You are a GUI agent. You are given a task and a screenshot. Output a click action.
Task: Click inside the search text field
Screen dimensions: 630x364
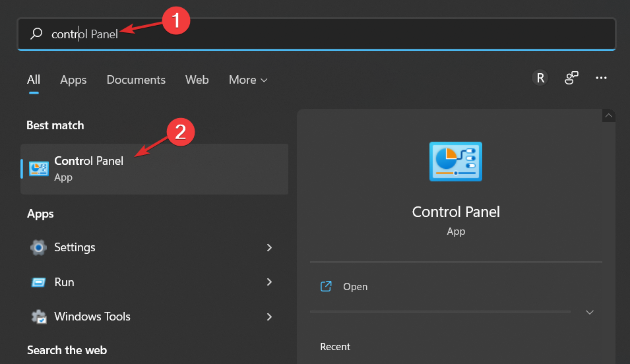pos(317,34)
